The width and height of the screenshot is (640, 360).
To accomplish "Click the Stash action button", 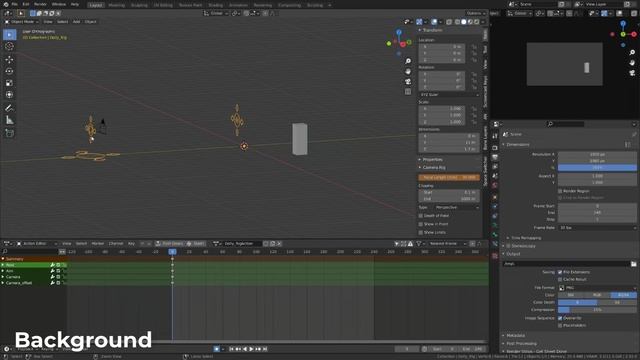I will tap(195, 244).
